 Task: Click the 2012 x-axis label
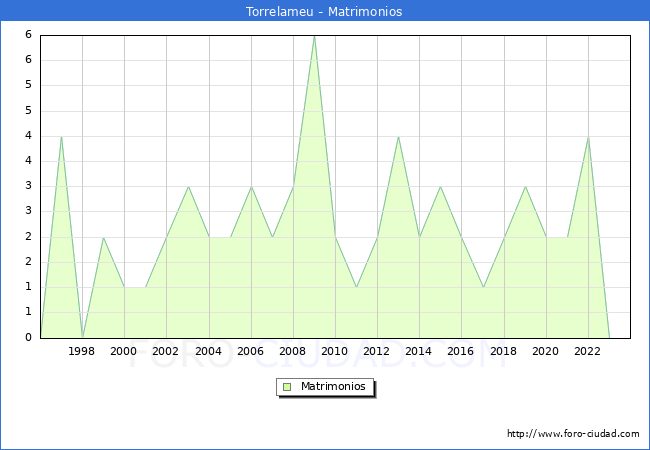tap(376, 351)
